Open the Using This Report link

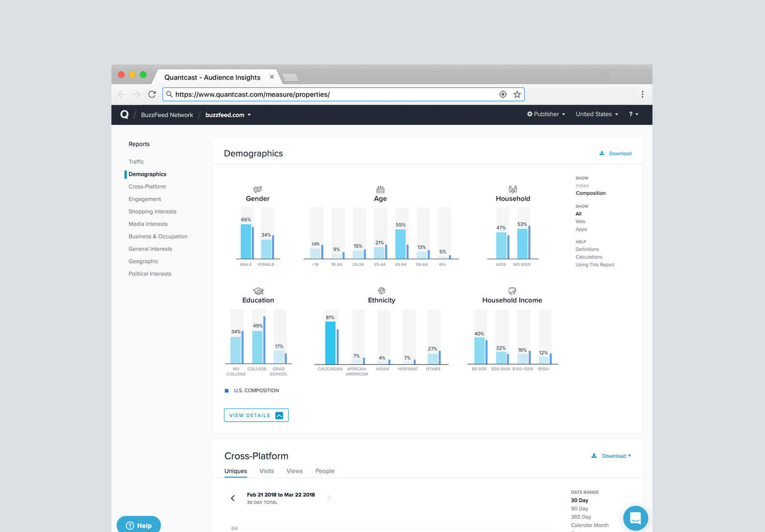[x=595, y=265]
